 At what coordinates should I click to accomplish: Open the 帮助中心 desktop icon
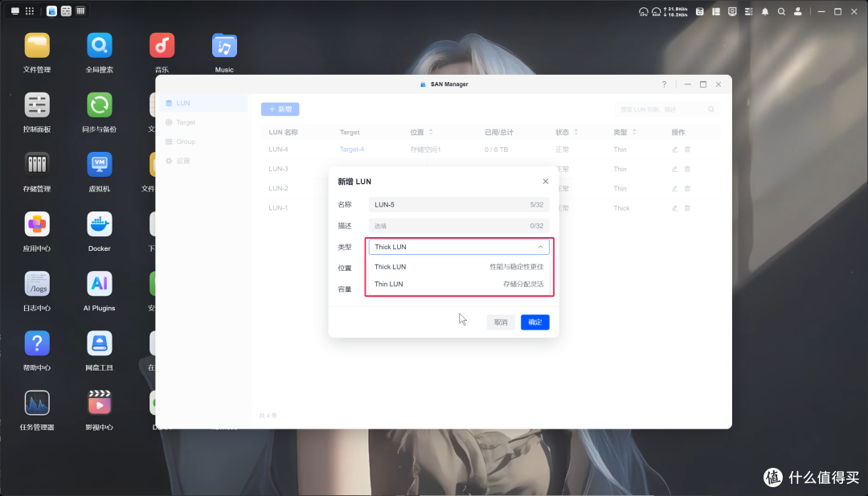(37, 344)
